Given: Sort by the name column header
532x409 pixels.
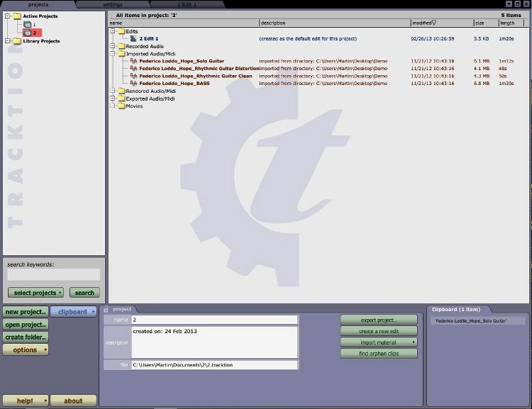Looking at the screenshot, I should pos(184,23).
